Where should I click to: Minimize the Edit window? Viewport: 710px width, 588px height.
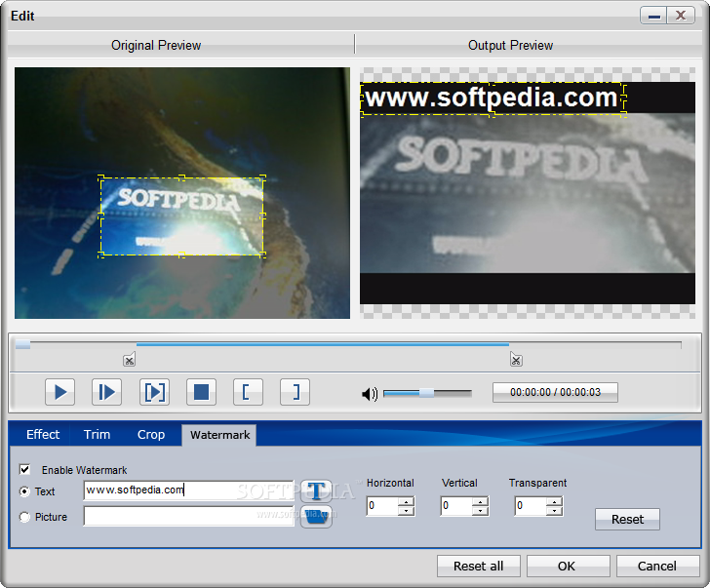(x=653, y=16)
